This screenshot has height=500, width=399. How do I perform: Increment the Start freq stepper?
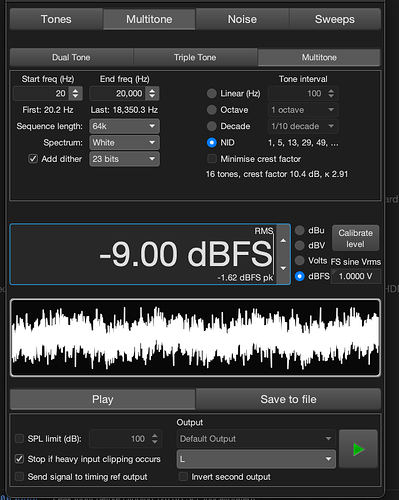click(76, 90)
